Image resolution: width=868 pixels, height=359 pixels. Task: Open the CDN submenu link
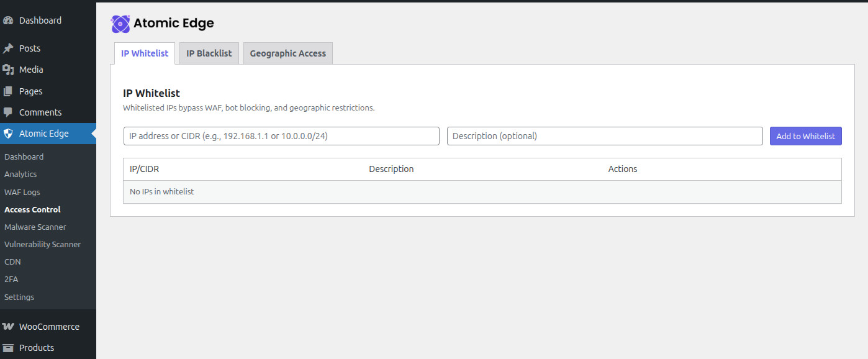tap(12, 261)
